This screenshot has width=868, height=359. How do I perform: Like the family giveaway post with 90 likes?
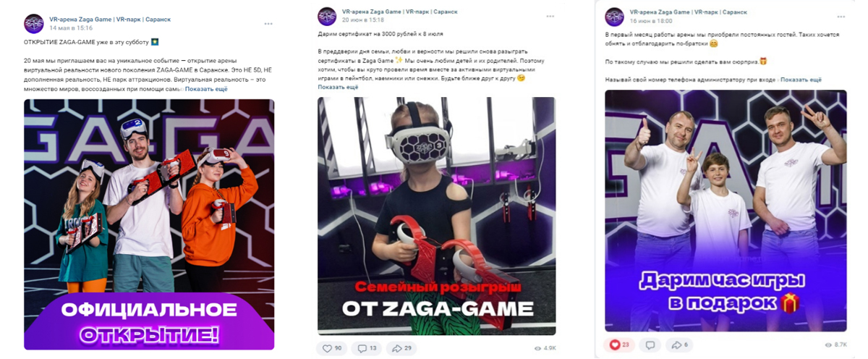coord(331,348)
